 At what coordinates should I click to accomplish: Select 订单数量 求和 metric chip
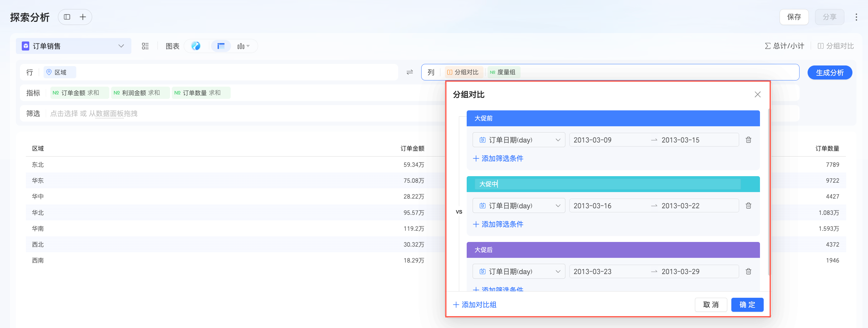[x=201, y=93]
